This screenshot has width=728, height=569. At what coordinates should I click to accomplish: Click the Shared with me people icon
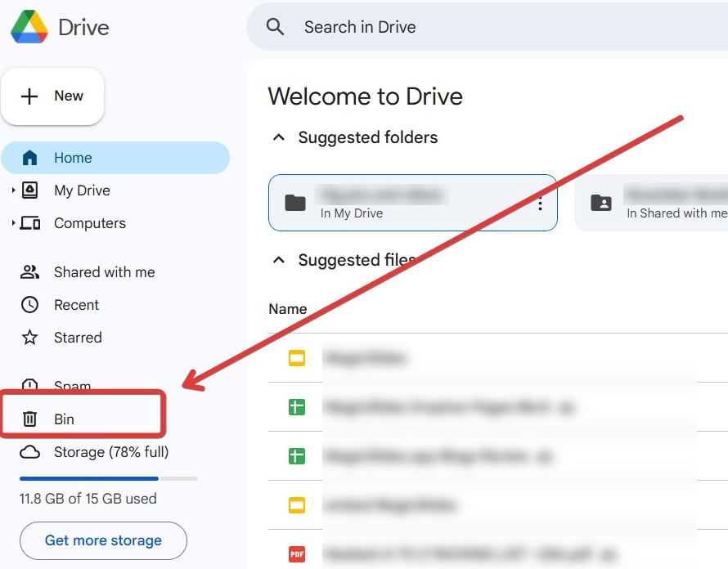pos(29,272)
